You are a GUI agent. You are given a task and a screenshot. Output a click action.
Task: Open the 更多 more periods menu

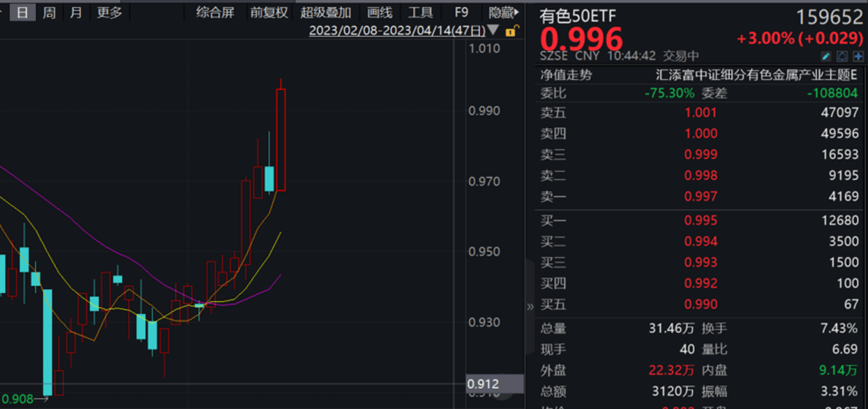pyautogui.click(x=109, y=13)
